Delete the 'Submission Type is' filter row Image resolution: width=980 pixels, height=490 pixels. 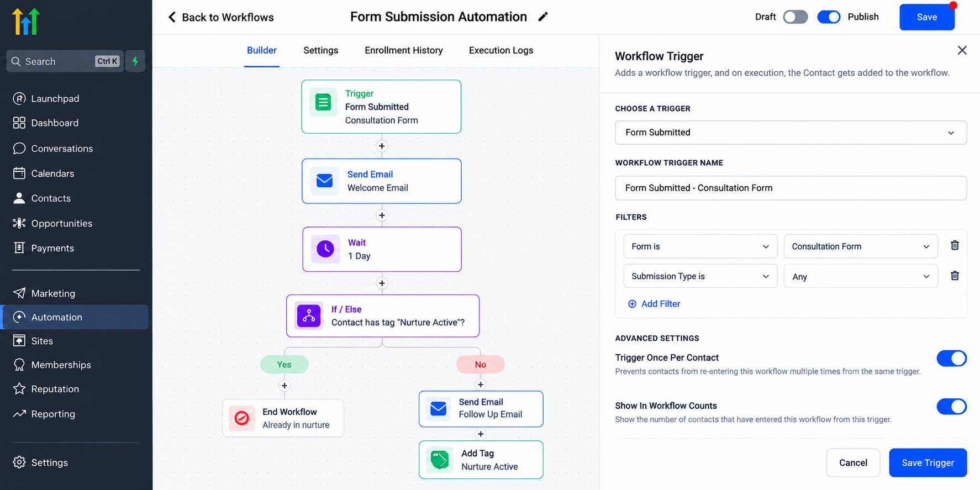click(955, 276)
